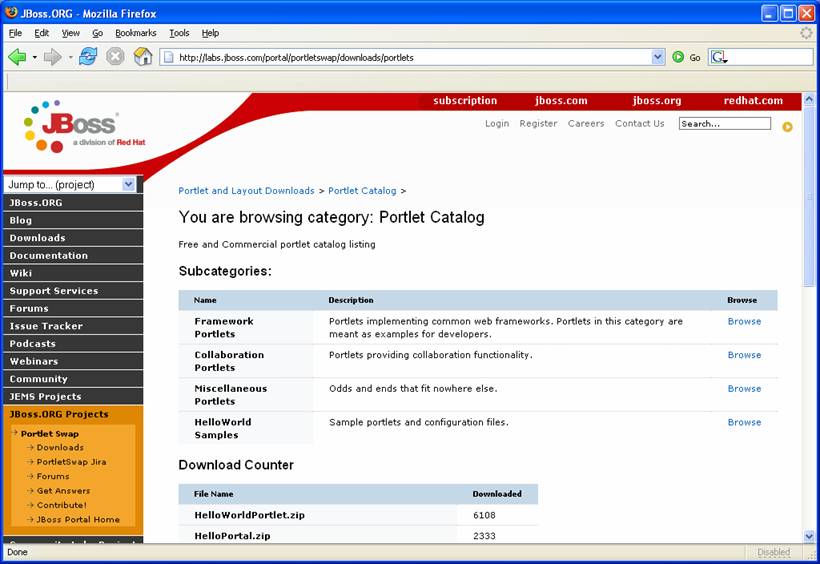Browse the Framework Portlets subcategory
This screenshot has width=820, height=564.
pos(744,321)
